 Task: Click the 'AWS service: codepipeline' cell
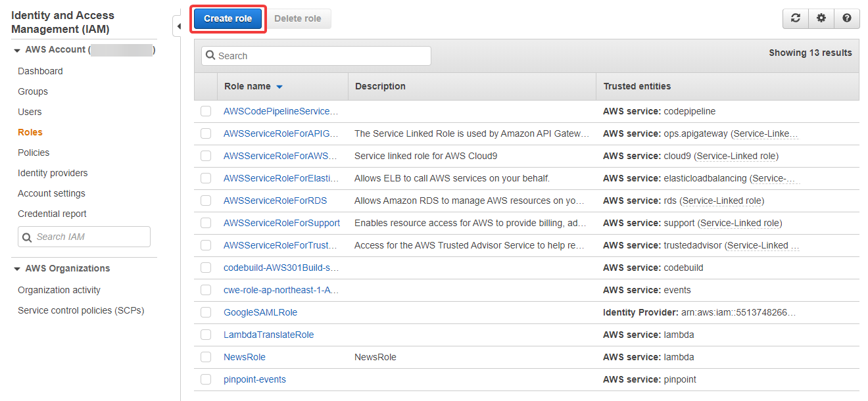coord(660,111)
